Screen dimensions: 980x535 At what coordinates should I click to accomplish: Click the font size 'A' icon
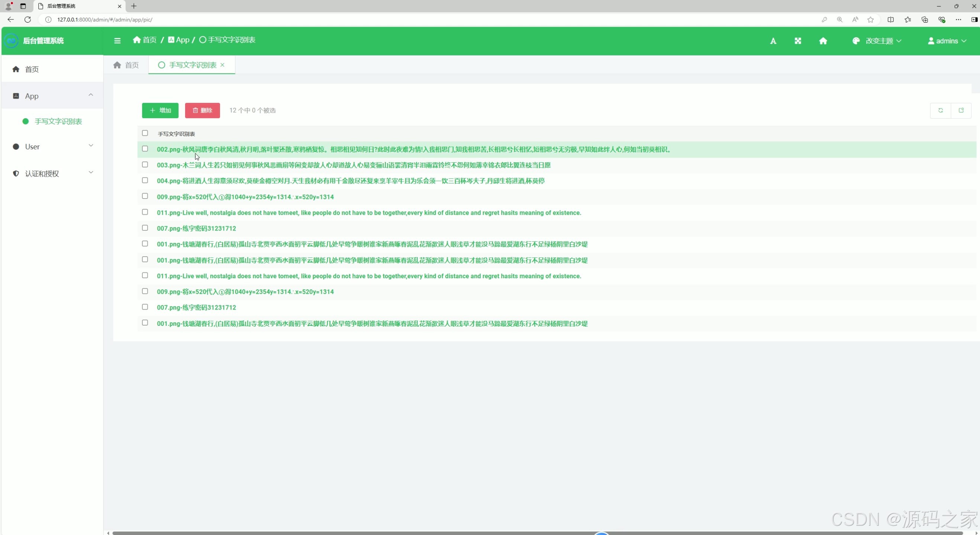pyautogui.click(x=773, y=41)
